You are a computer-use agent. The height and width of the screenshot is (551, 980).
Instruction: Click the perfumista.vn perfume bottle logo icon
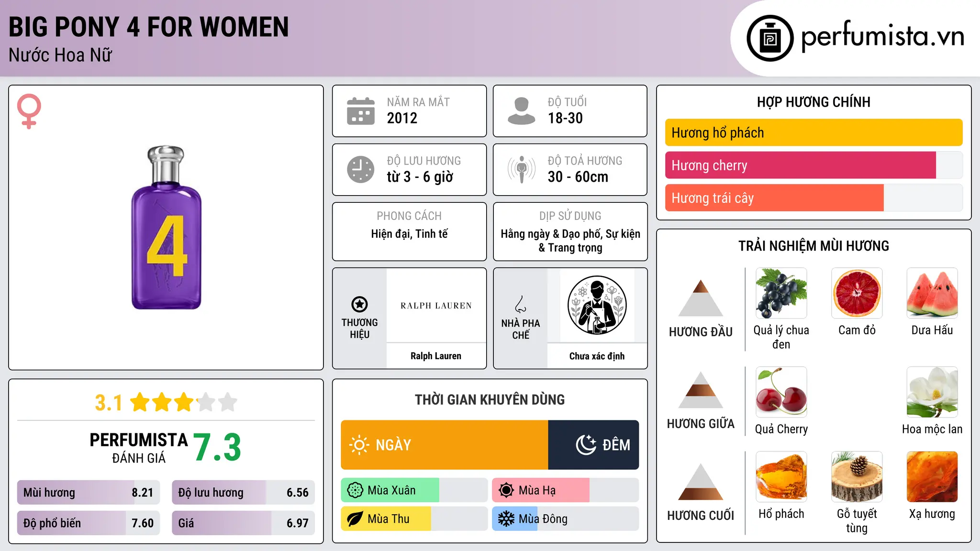(770, 38)
